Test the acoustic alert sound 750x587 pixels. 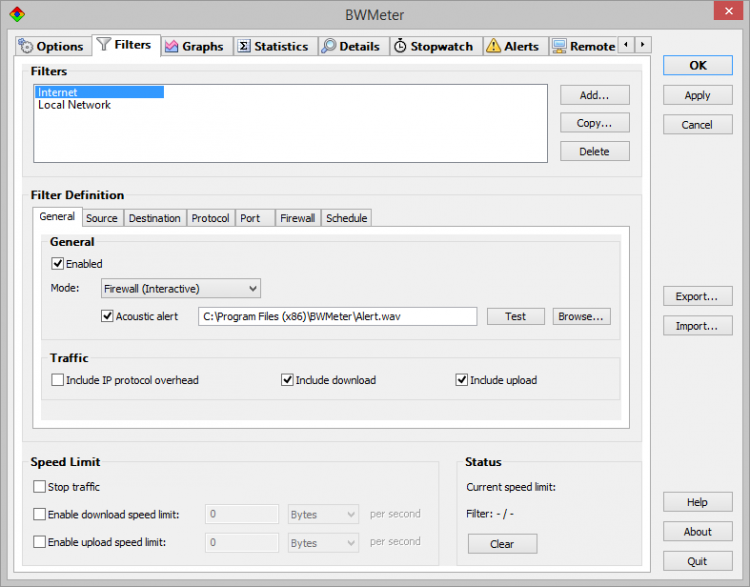516,316
